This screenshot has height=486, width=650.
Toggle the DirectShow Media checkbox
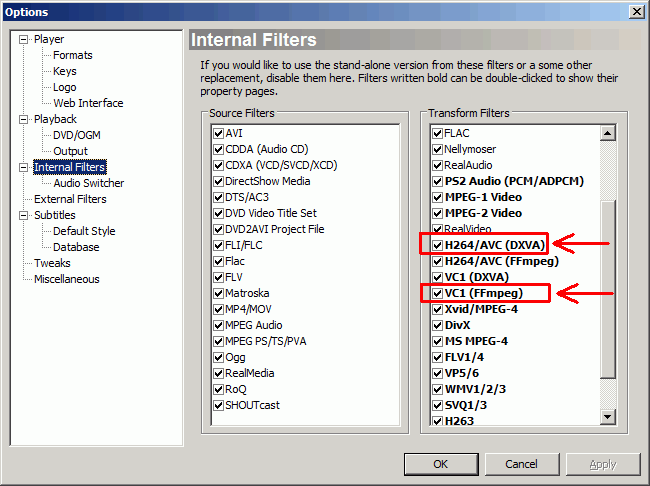click(x=218, y=182)
